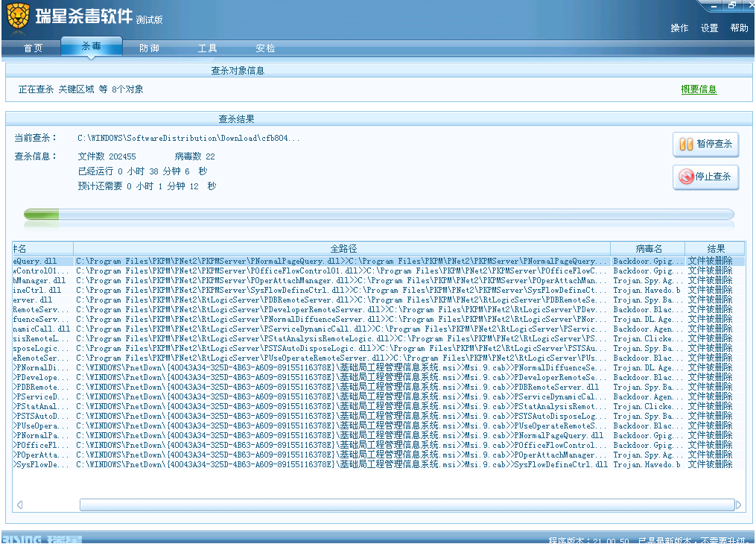Sort by the 结果 column header
Screen dimensions: 756x544
(716, 249)
